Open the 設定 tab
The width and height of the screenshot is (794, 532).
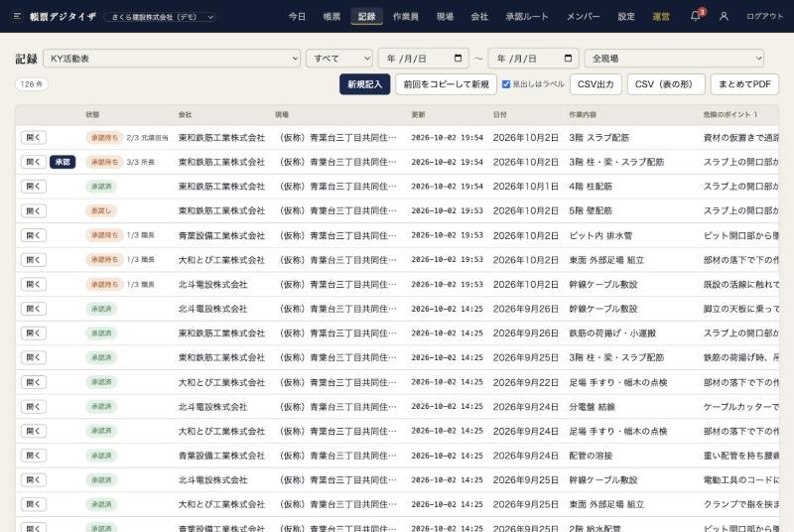coord(626,16)
